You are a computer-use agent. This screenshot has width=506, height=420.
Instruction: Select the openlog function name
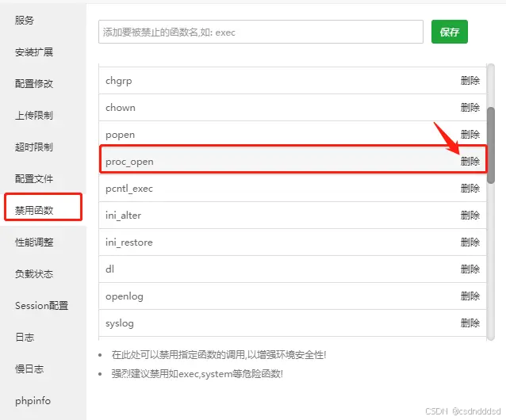[x=125, y=296]
